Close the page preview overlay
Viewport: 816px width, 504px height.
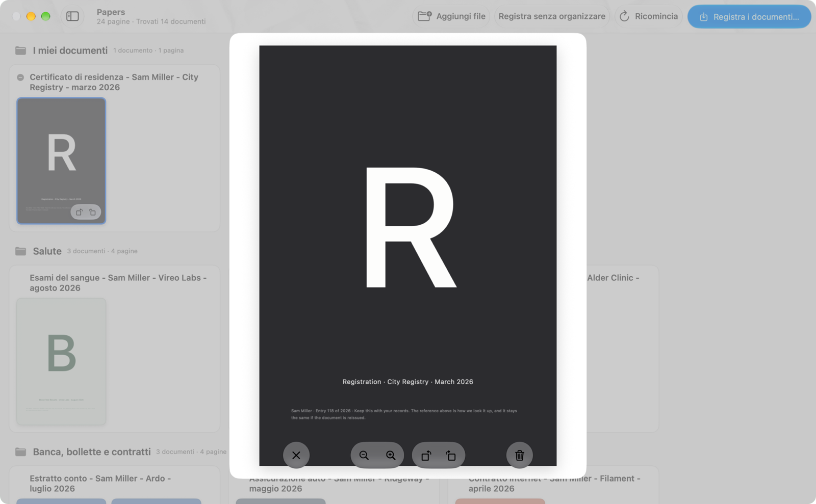coord(296,455)
